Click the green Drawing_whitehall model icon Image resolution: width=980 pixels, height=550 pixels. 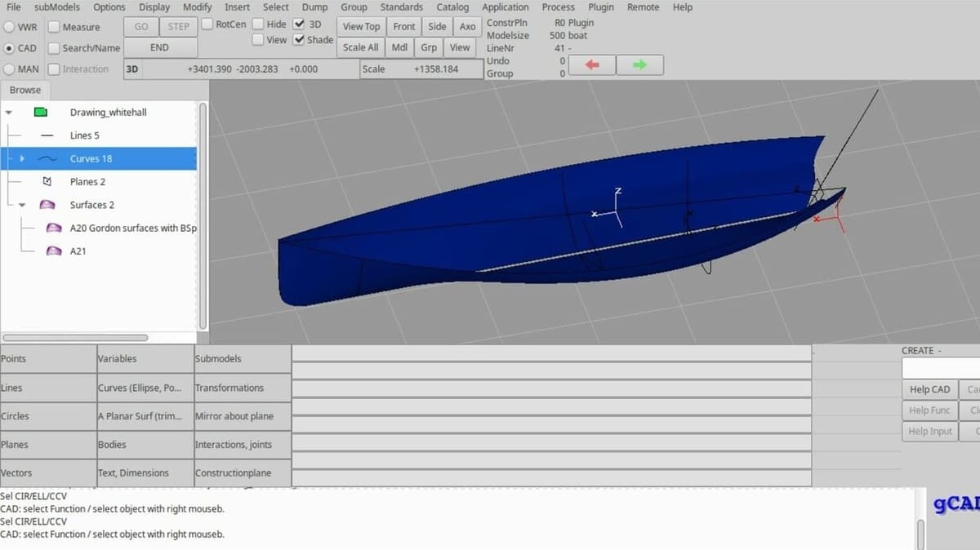pyautogui.click(x=40, y=113)
